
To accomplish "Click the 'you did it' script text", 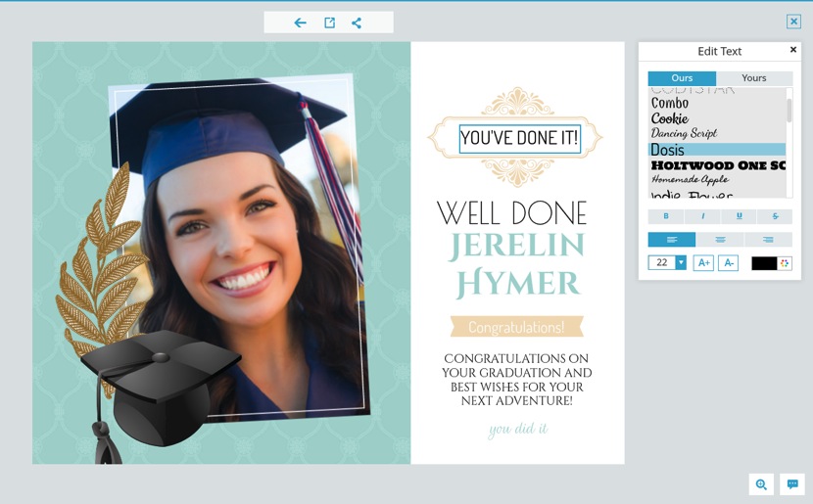I will tap(518, 430).
